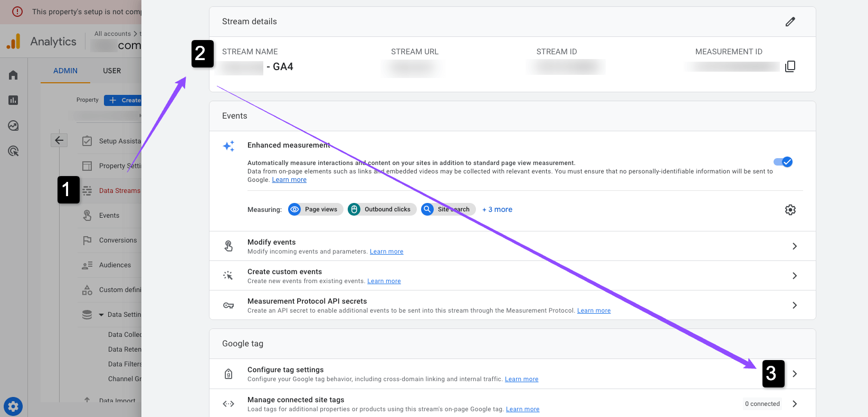Viewport: 868px width, 417px height.
Task: Click the setup warning alert icon
Action: point(17,12)
